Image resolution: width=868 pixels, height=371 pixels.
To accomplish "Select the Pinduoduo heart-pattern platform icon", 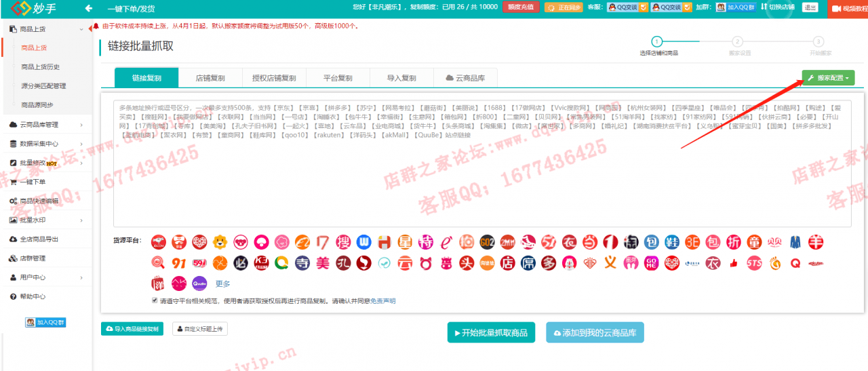I will (199, 241).
